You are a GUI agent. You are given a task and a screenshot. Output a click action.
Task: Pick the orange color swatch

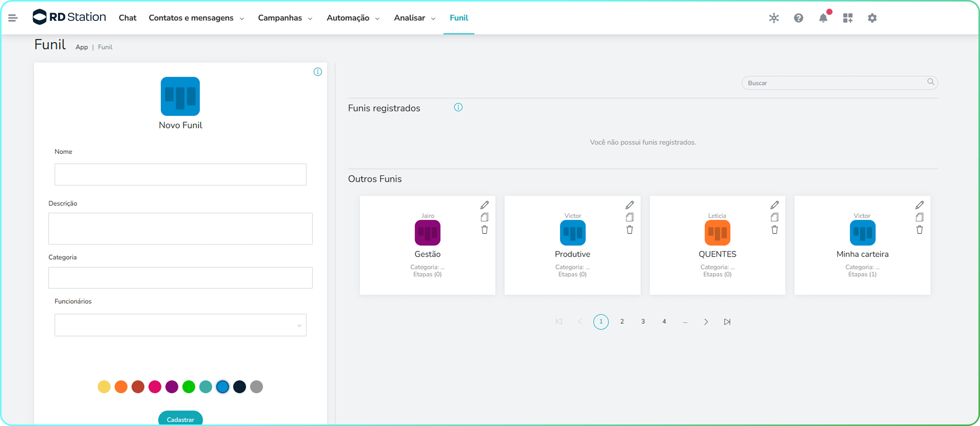(121, 387)
